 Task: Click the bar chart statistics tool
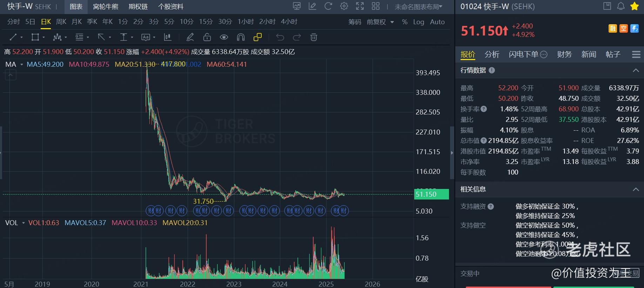pyautogui.click(x=168, y=37)
